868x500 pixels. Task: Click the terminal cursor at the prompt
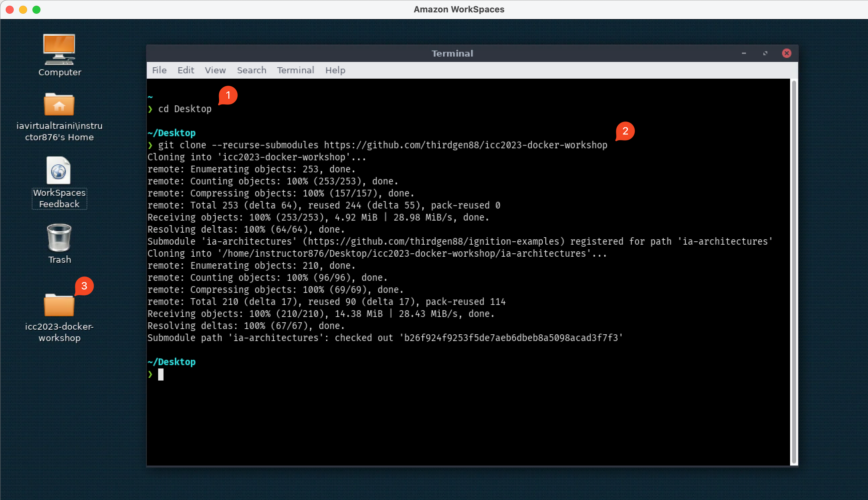[x=160, y=374]
